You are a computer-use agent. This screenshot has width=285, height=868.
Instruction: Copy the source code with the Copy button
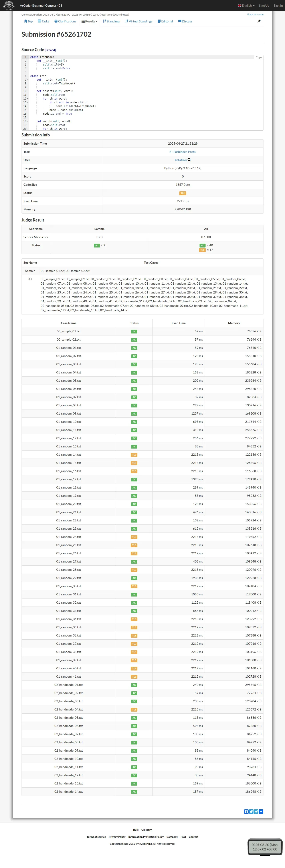click(x=258, y=57)
